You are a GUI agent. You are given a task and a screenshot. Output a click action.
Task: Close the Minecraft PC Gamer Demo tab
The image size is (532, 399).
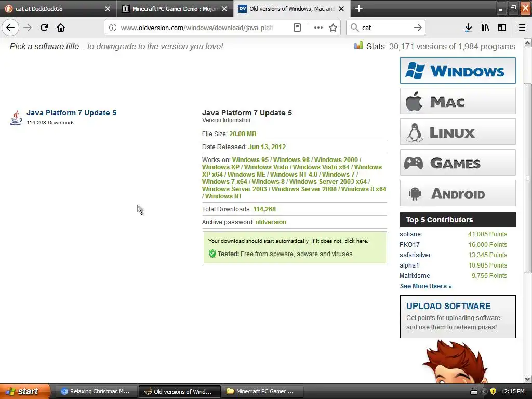point(224,9)
